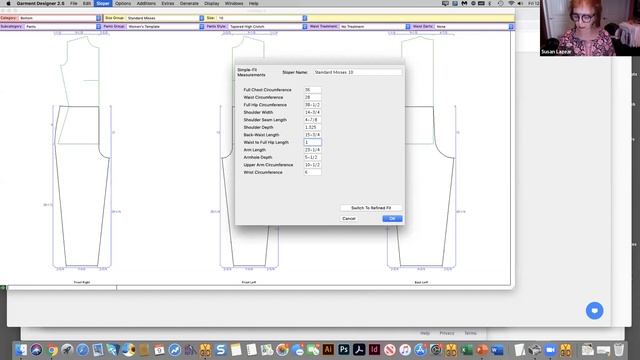This screenshot has width=640, height=360.
Task: Click the blue chat bubble icon
Action: pos(594,311)
